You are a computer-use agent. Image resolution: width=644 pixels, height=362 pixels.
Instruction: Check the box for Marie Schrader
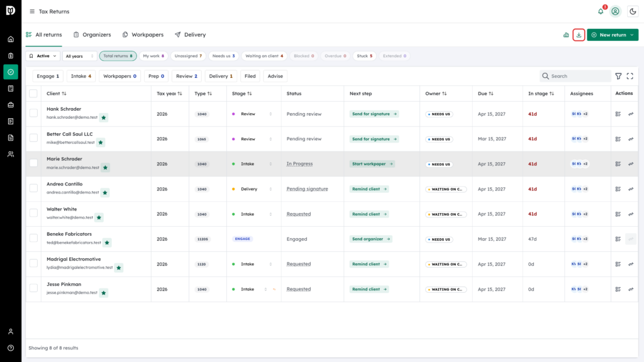[x=33, y=163]
